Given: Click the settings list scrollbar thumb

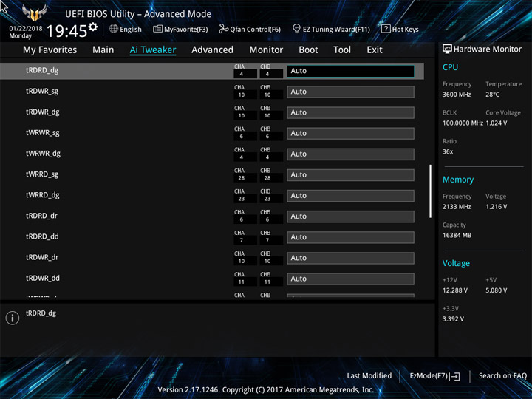Looking at the screenshot, I should coord(430,191).
